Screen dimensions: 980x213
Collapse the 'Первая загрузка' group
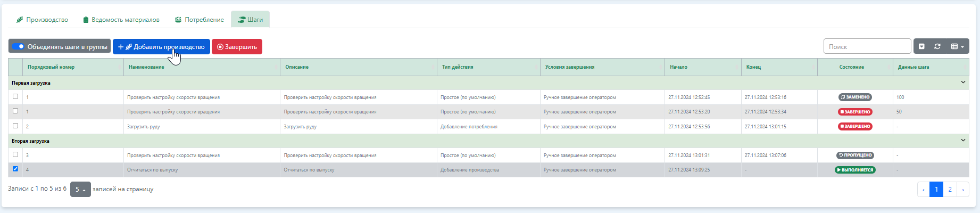tap(963, 83)
